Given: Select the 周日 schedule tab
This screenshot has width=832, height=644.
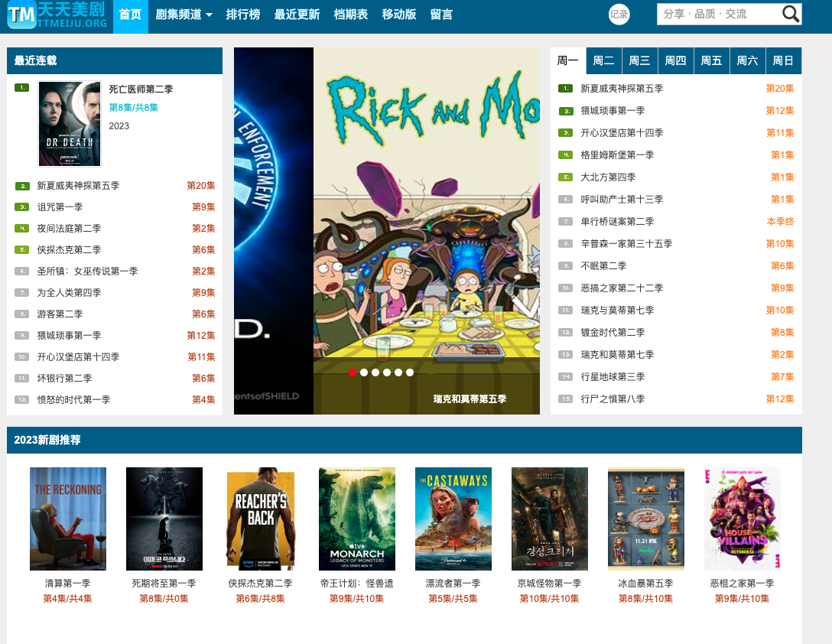Looking at the screenshot, I should 783,60.
